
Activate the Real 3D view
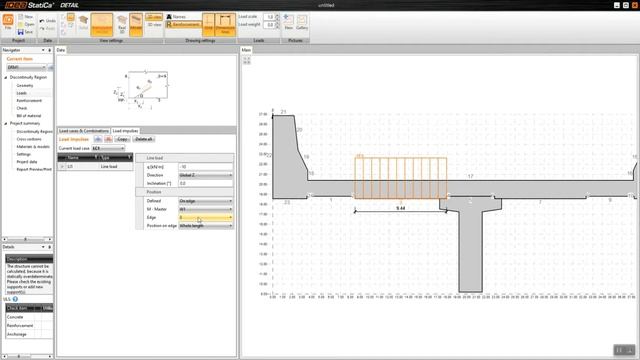coord(122,24)
